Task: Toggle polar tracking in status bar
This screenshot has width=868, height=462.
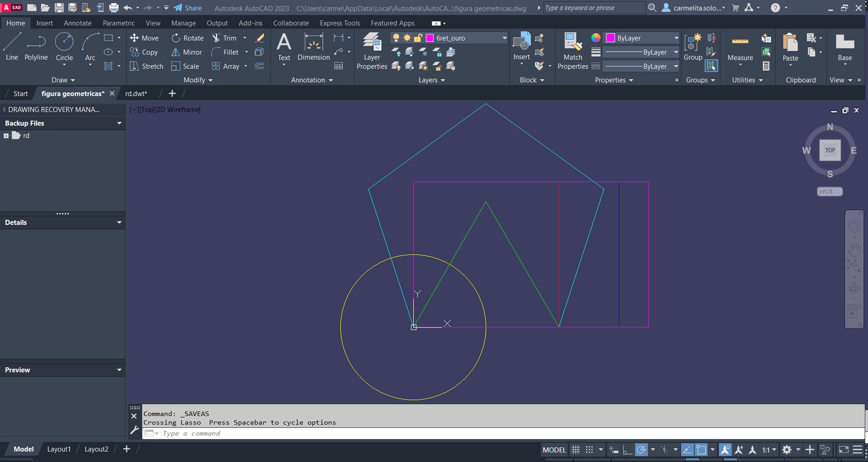Action: coord(642,450)
